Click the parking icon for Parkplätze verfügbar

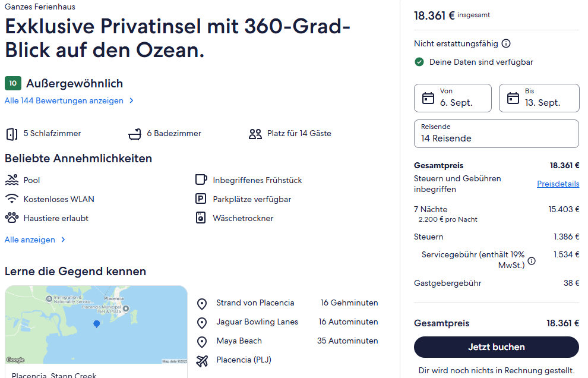pos(201,199)
